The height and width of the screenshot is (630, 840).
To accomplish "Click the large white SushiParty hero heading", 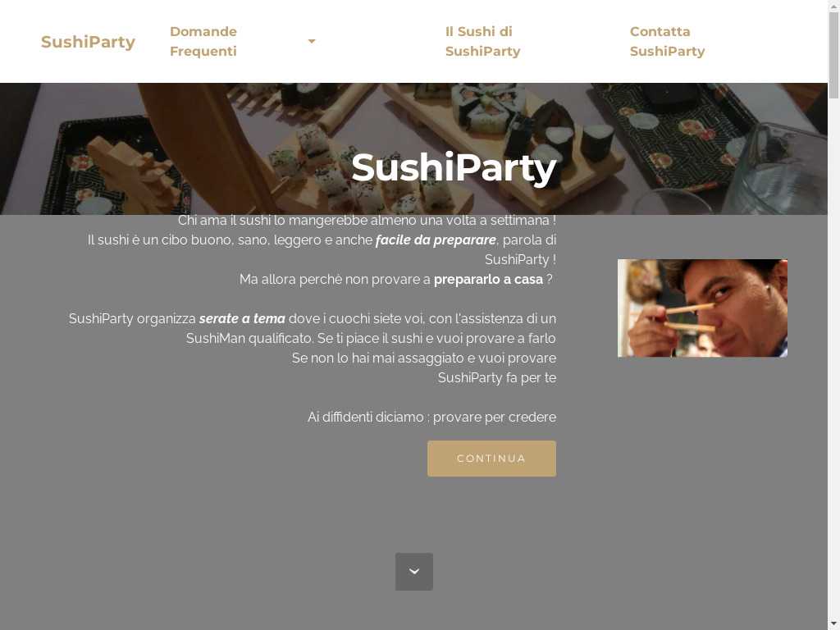I will coord(453,167).
